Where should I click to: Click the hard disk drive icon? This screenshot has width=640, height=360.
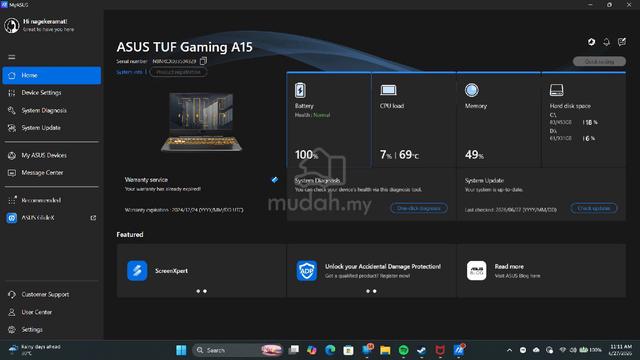(556, 90)
